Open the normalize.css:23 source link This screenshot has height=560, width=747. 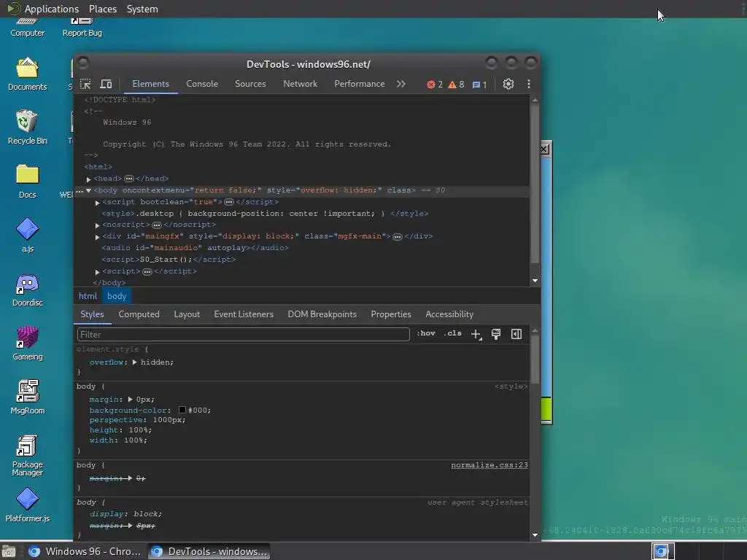point(489,464)
